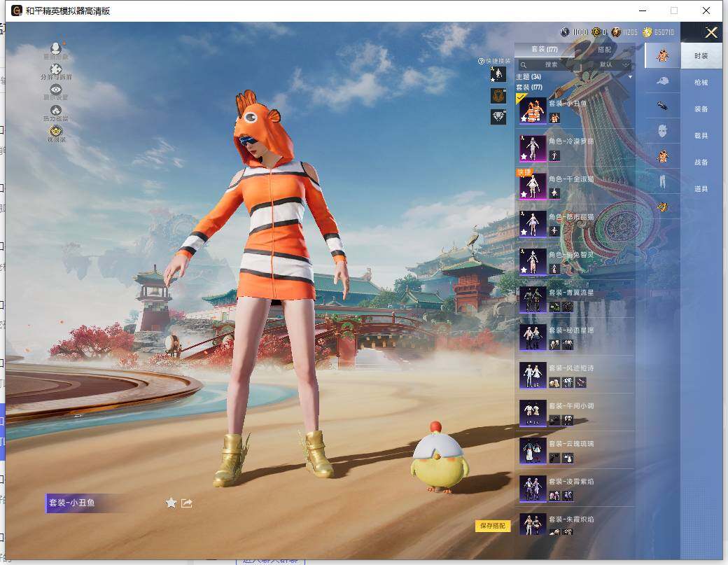
Task: Select the gold shoes category icon
Action: tap(662, 207)
